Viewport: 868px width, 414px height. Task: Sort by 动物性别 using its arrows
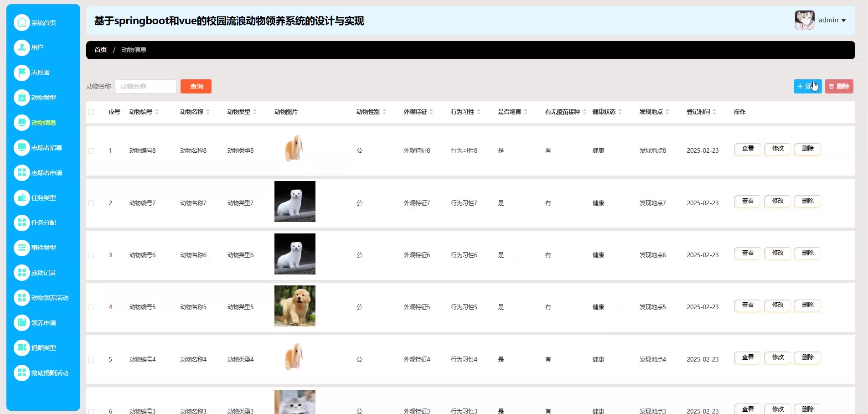[384, 112]
